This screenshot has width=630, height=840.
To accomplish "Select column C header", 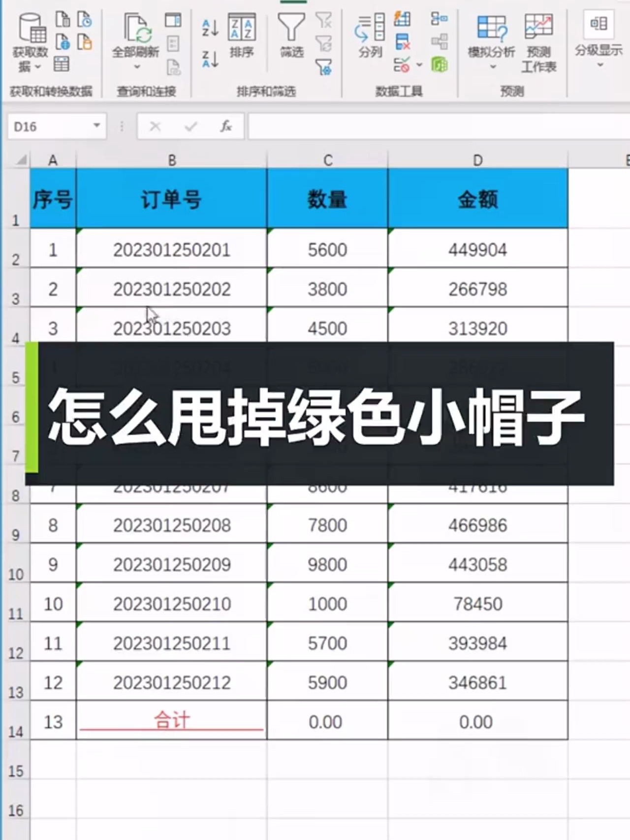I will click(327, 160).
